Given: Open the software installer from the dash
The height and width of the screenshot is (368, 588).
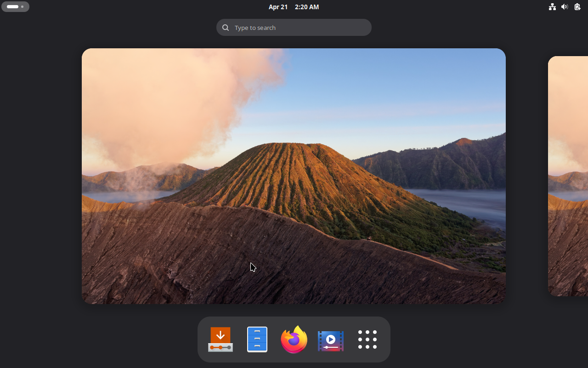Looking at the screenshot, I should point(220,339).
